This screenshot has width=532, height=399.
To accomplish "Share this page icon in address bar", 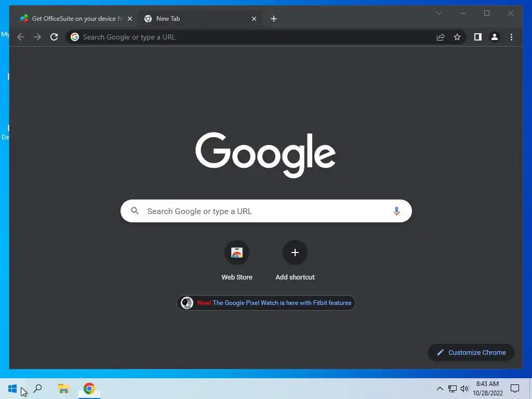I will tap(441, 37).
